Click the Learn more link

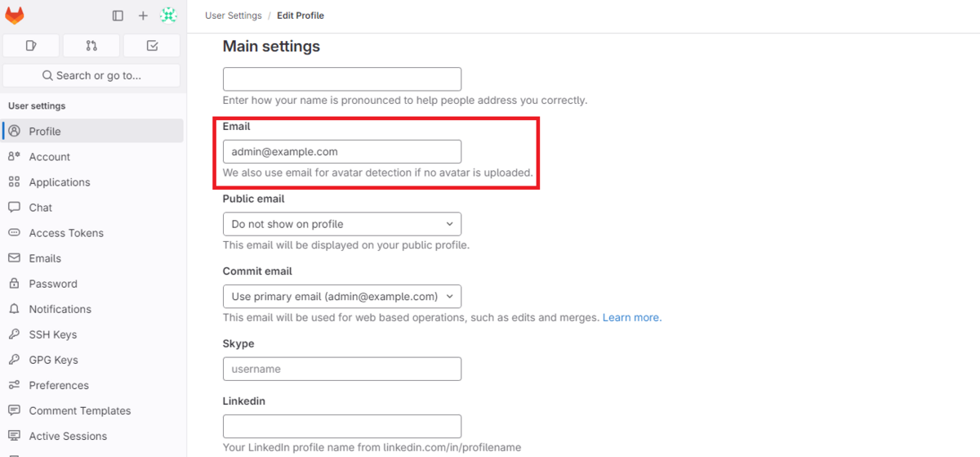[631, 317]
